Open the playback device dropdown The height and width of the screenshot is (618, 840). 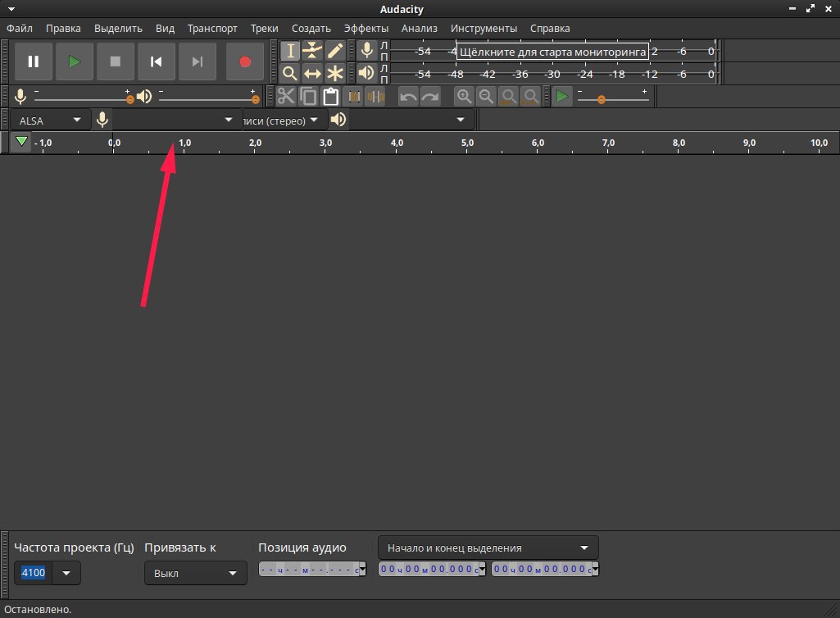point(411,120)
